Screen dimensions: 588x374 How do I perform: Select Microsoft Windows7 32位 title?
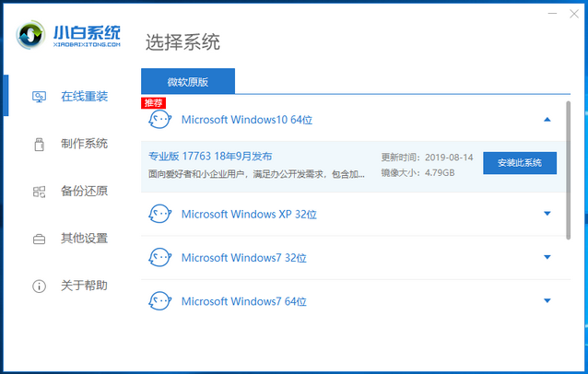tap(244, 258)
